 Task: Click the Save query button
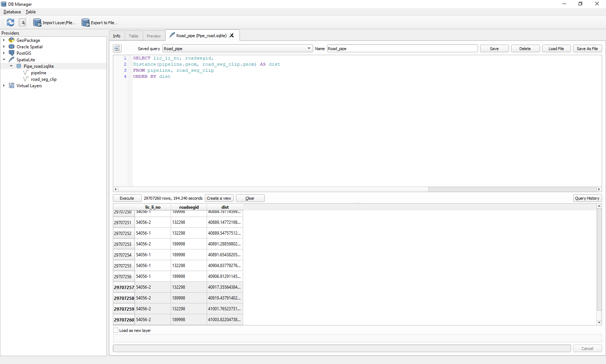(x=494, y=48)
